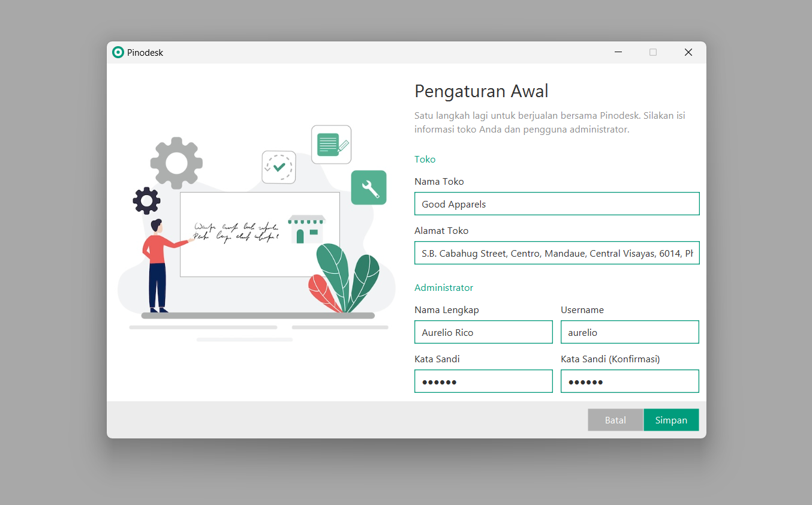The width and height of the screenshot is (812, 505).
Task: Minimize the Pinodesk window
Action: 618,53
